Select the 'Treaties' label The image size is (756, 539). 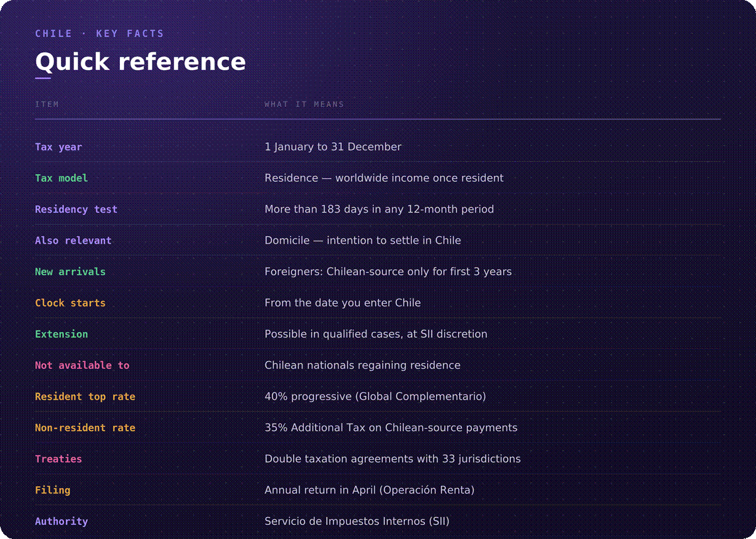coord(58,459)
